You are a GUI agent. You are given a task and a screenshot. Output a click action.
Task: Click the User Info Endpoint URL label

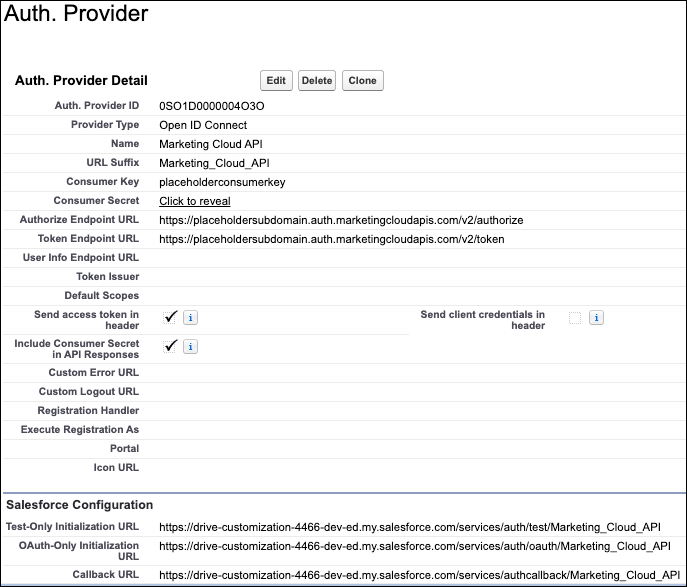(81, 258)
